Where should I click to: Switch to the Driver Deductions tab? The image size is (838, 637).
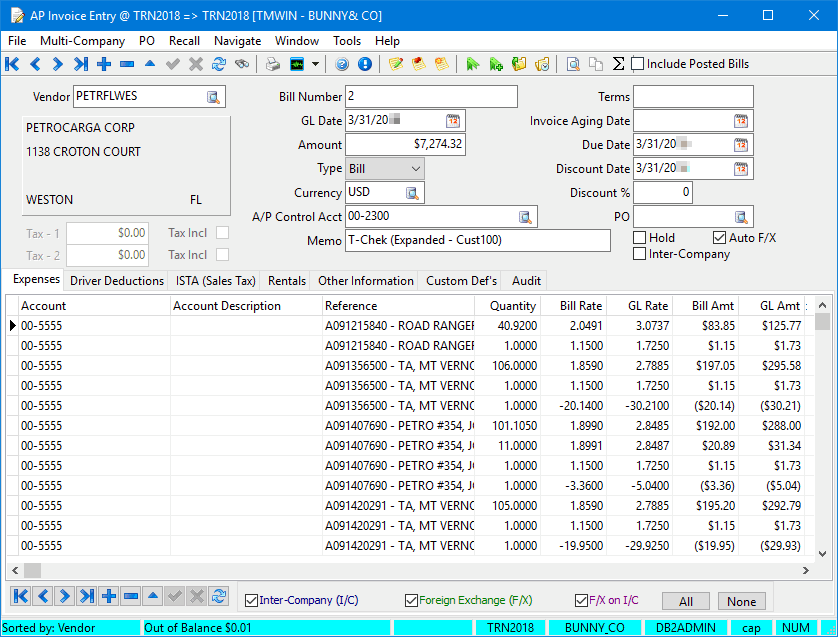[117, 281]
